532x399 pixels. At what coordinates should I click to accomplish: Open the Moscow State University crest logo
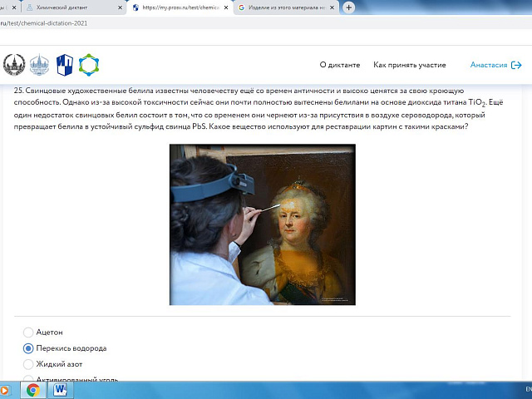[x=14, y=65]
